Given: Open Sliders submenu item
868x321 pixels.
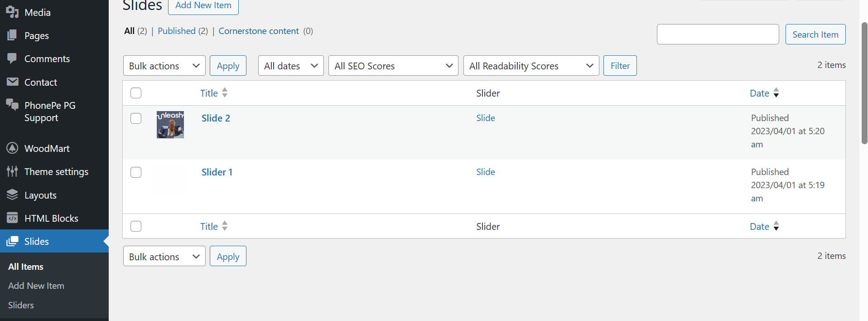Looking at the screenshot, I should pyautogui.click(x=21, y=305).
